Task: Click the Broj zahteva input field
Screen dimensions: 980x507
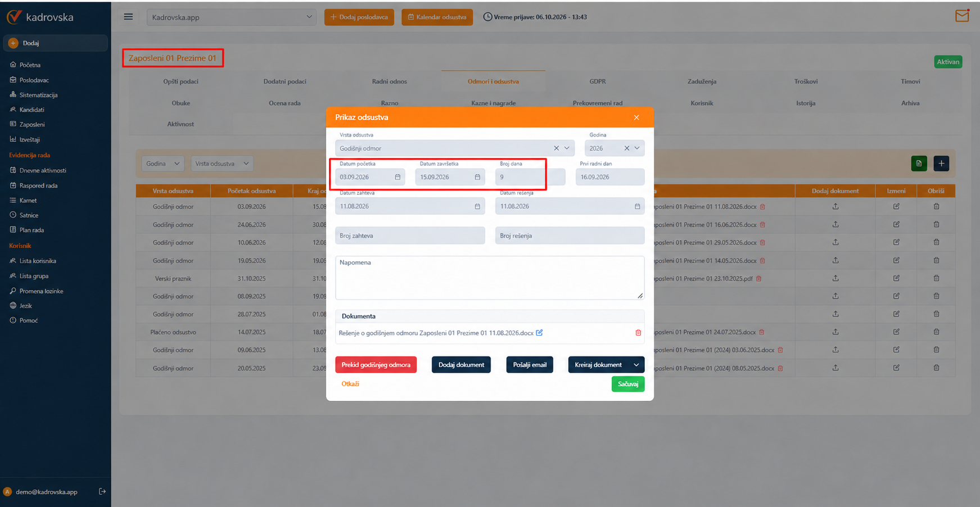Action: pos(410,236)
